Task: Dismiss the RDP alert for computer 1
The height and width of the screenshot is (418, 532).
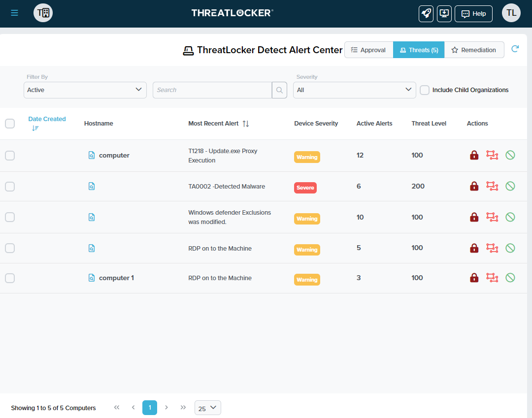Action: coord(510,277)
